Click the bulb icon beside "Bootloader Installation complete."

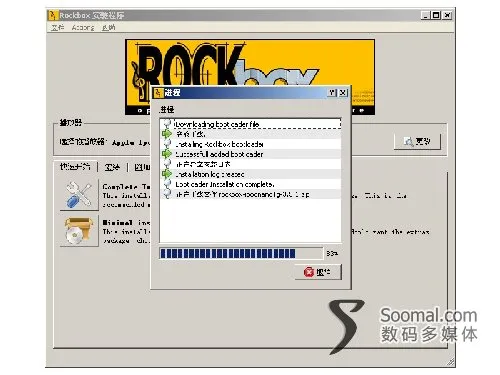pos(167,184)
